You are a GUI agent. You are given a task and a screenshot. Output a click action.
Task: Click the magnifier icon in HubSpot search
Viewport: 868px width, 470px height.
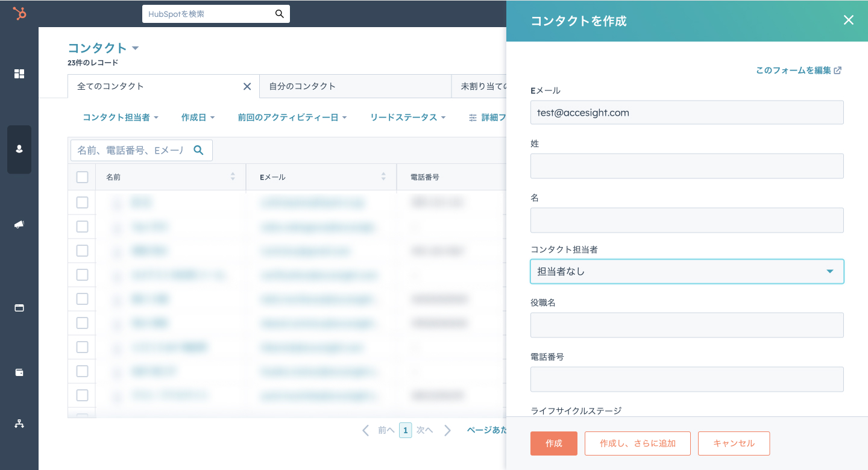279,13
